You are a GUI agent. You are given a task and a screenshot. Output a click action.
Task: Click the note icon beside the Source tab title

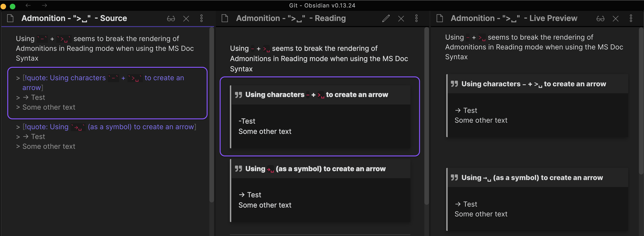[10, 18]
